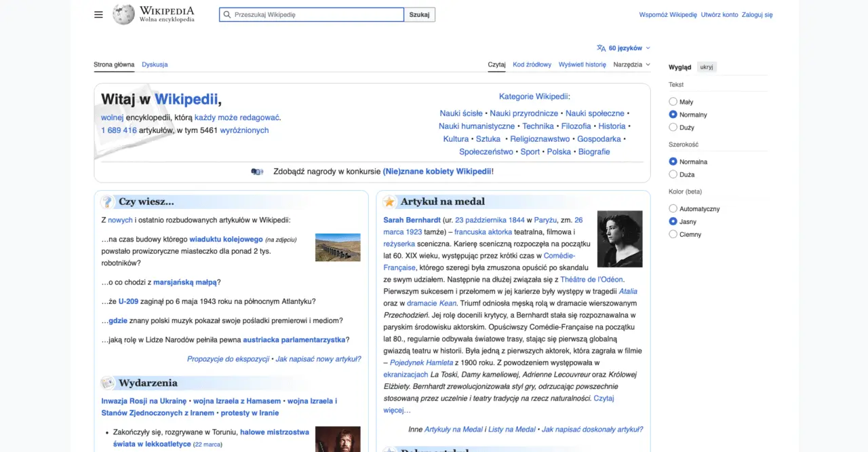Image resolution: width=868 pixels, height=452 pixels.
Task: Click the language icon next to 60 języków
Action: tap(600, 48)
